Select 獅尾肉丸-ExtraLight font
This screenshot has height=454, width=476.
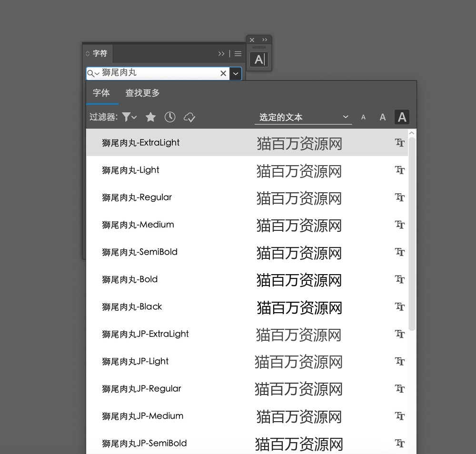click(247, 143)
